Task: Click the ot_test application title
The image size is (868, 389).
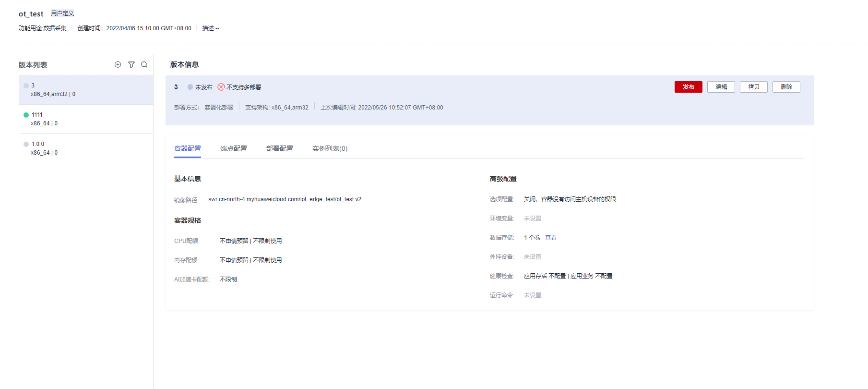Action: coord(31,14)
